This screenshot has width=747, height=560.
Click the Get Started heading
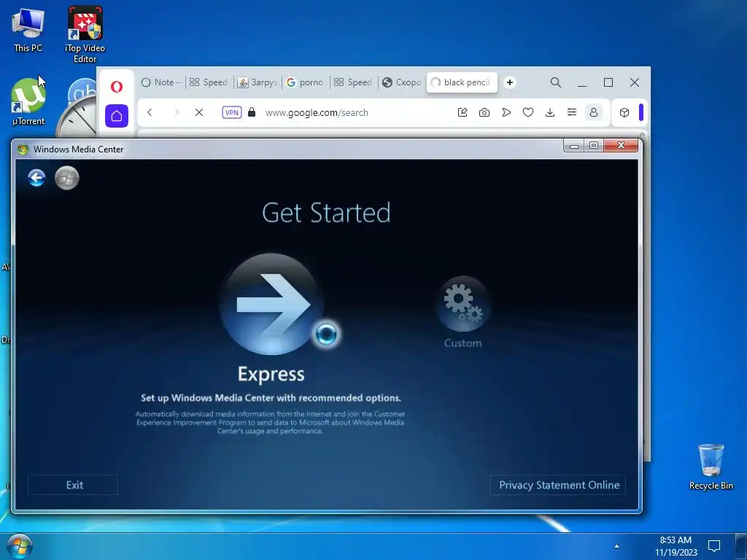click(326, 213)
